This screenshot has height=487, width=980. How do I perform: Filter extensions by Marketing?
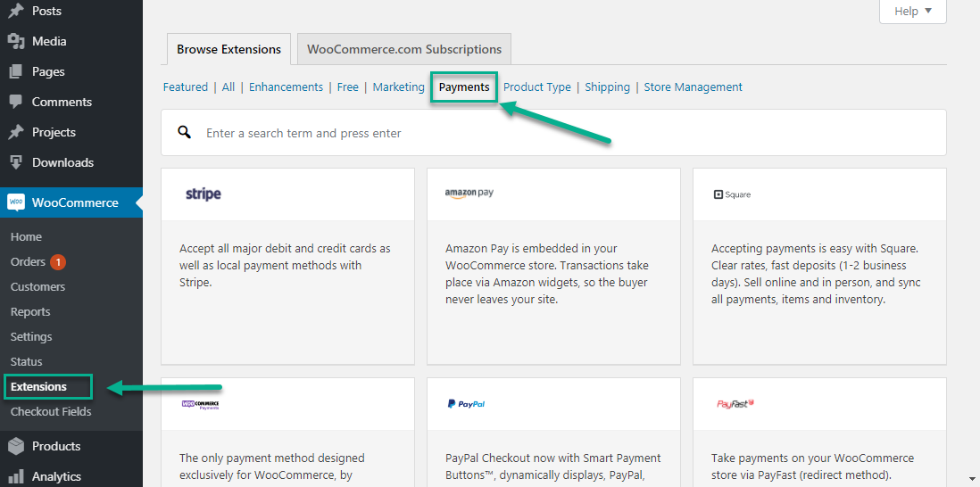tap(399, 87)
